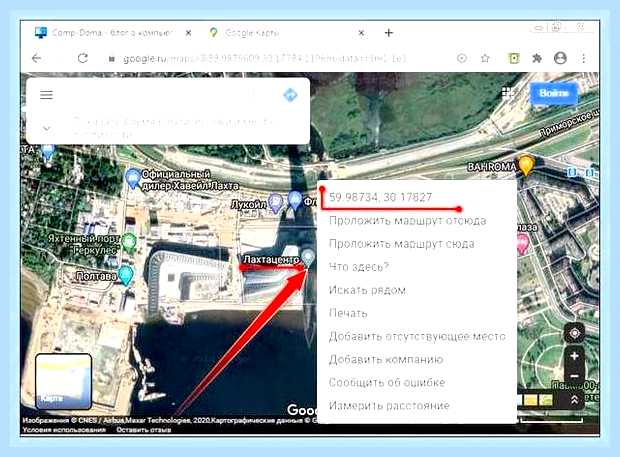620x457 pixels.
Task: Click the Официальный дилер Хавейл Лахта pin
Action: (x=133, y=179)
